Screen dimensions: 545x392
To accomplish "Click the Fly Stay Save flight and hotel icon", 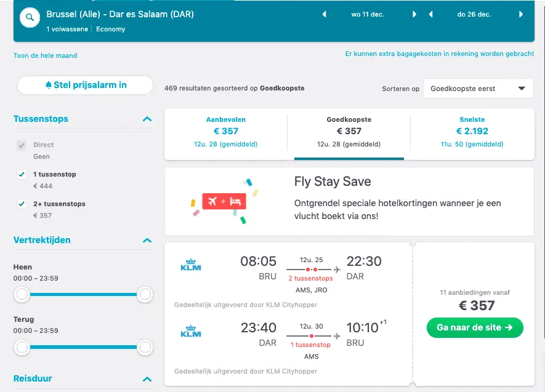I will (224, 201).
